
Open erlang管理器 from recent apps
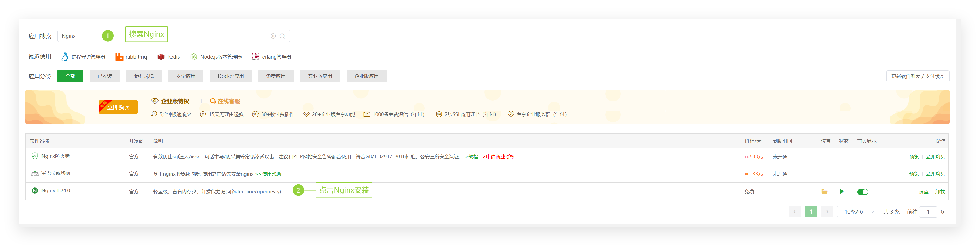pyautogui.click(x=271, y=57)
